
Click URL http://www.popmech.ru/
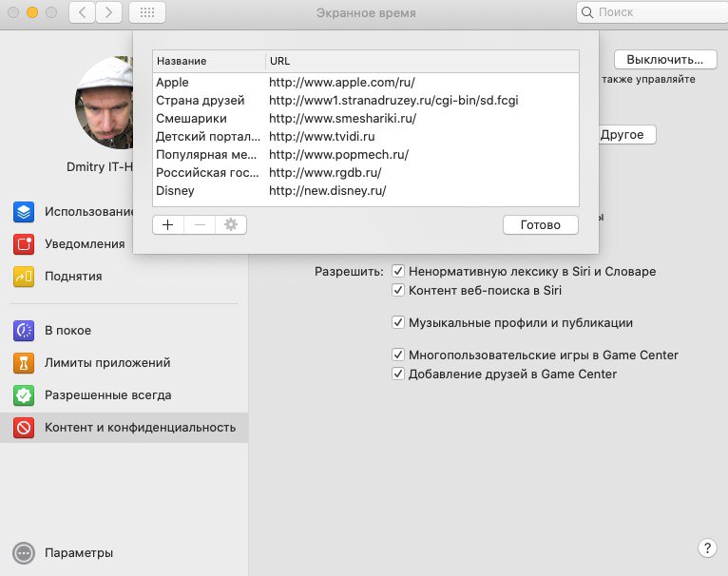coord(339,155)
